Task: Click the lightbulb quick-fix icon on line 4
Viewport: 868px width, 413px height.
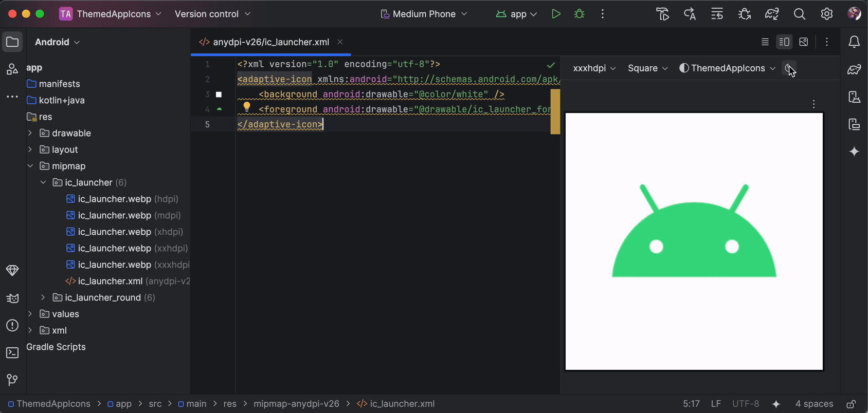Action: point(247,107)
